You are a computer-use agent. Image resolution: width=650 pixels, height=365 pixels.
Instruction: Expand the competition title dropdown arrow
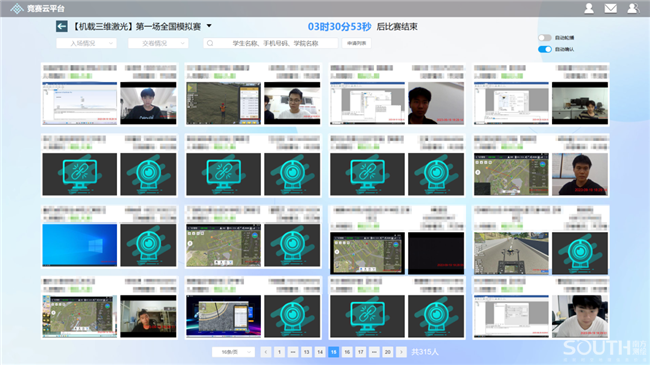(209, 26)
